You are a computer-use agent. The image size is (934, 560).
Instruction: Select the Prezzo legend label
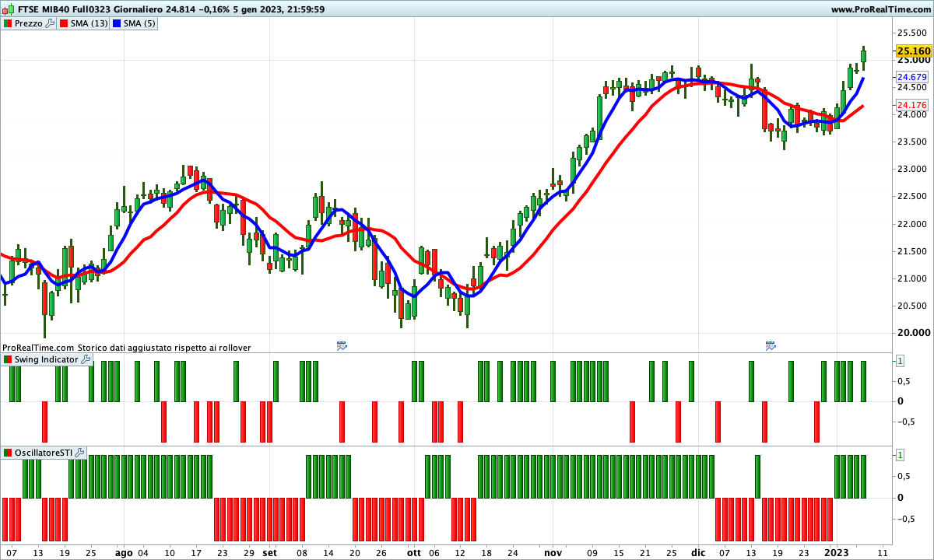29,23
